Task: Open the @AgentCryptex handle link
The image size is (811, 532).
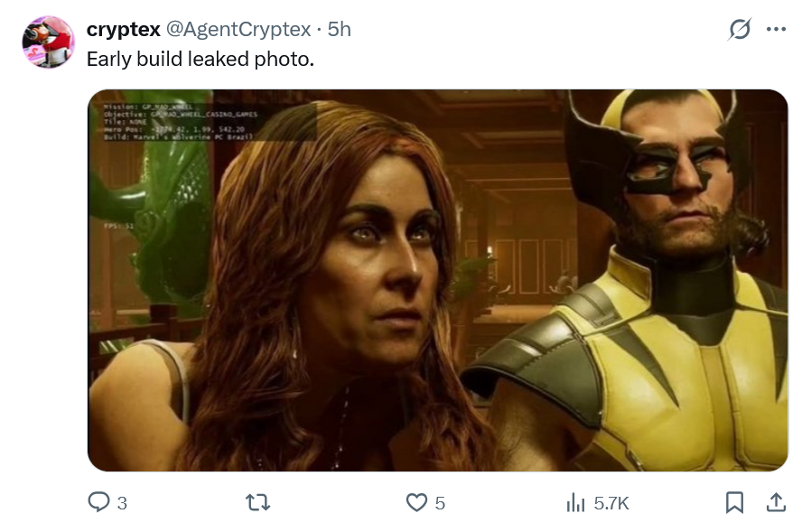Action: coord(239,30)
